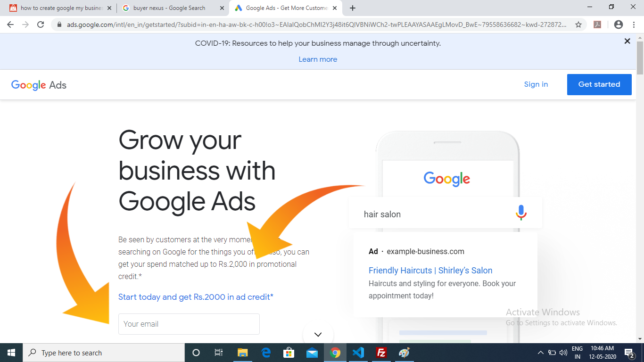This screenshot has height=362, width=644.
Task: Click the browser forward arrow
Action: [25, 25]
